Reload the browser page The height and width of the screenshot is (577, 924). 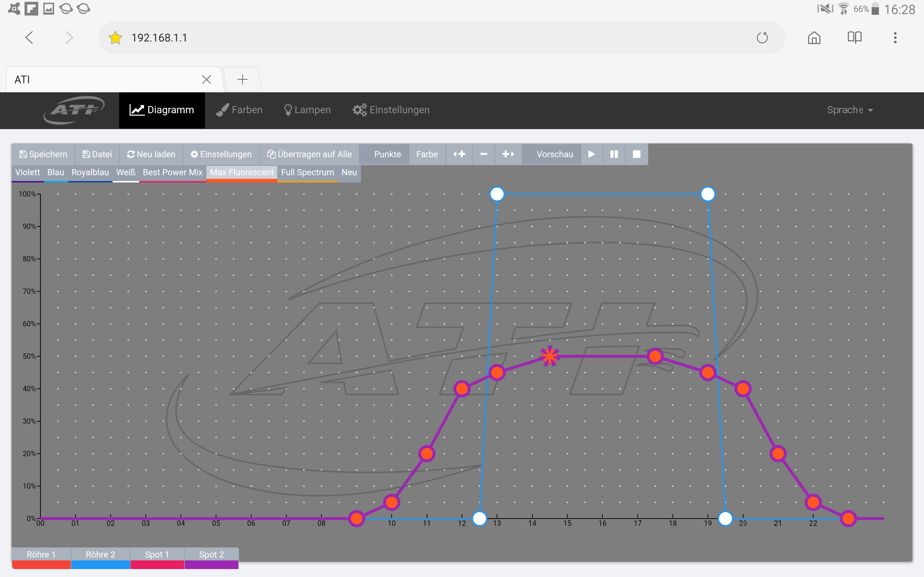click(762, 38)
